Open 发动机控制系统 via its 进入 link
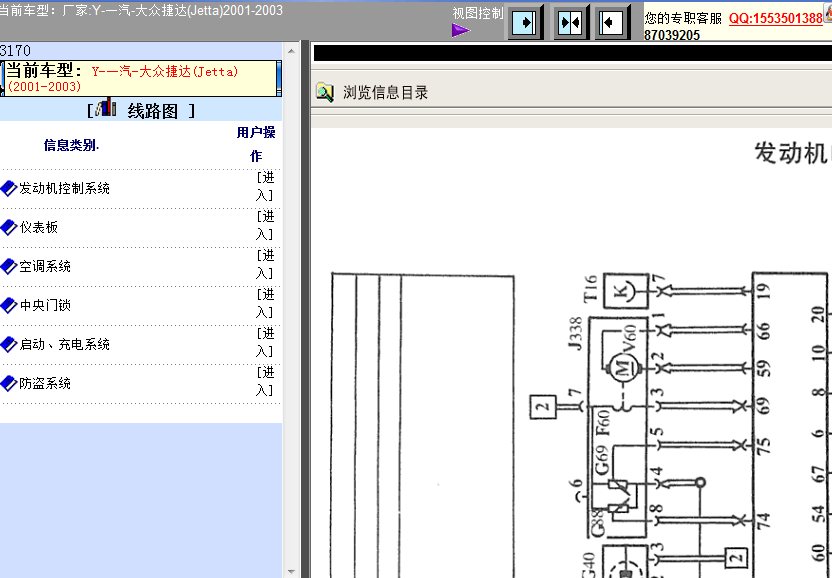 coord(265,186)
